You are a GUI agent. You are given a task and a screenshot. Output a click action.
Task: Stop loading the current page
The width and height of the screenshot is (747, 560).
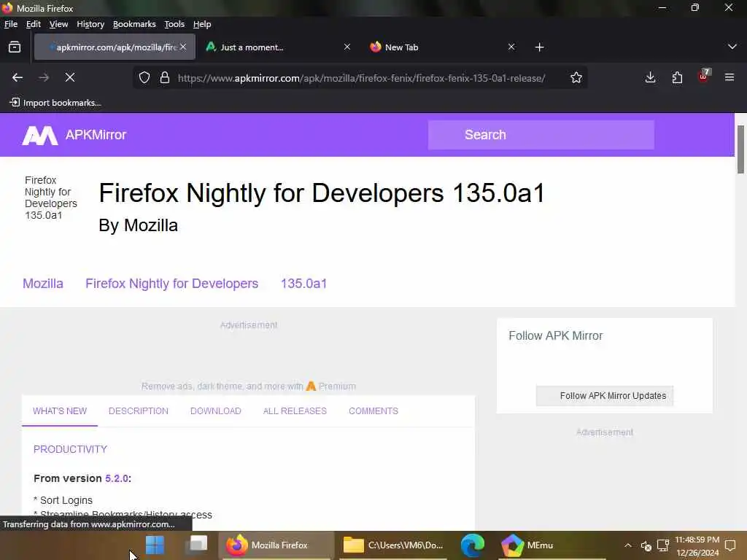point(70,77)
